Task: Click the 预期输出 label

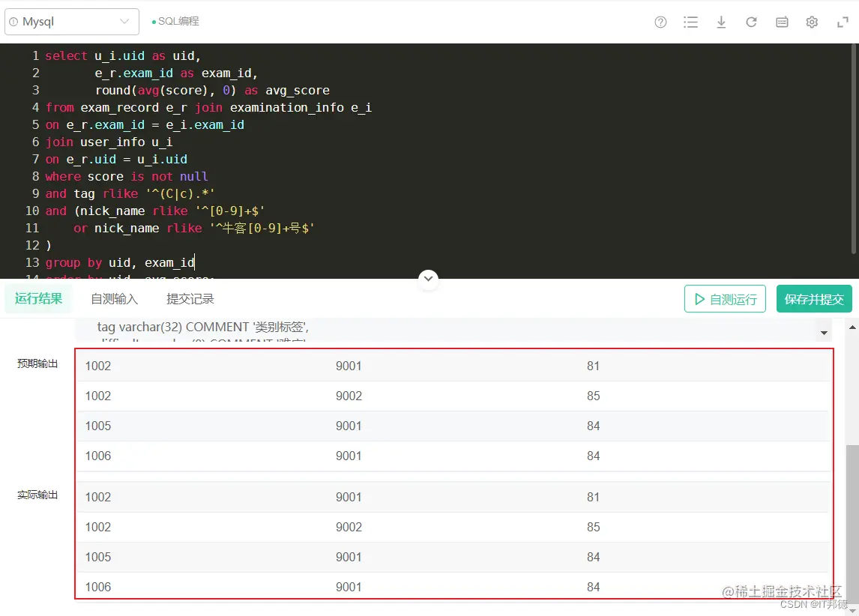Action: 37,363
